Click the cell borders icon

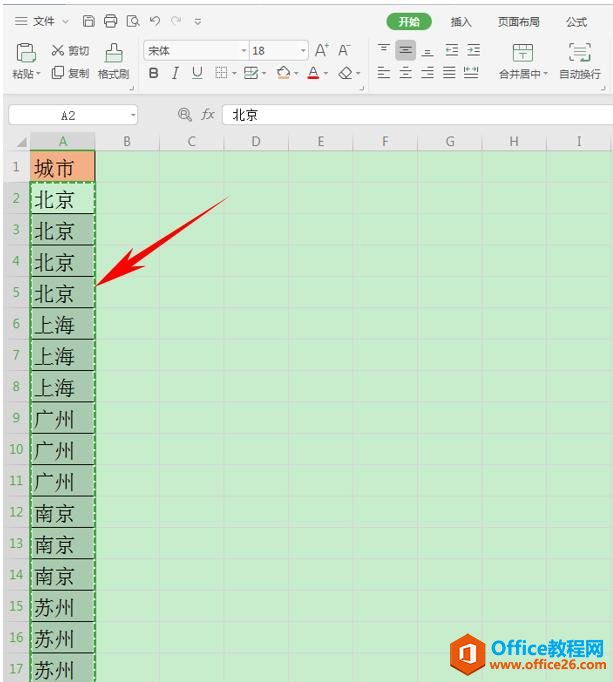pyautogui.click(x=221, y=73)
